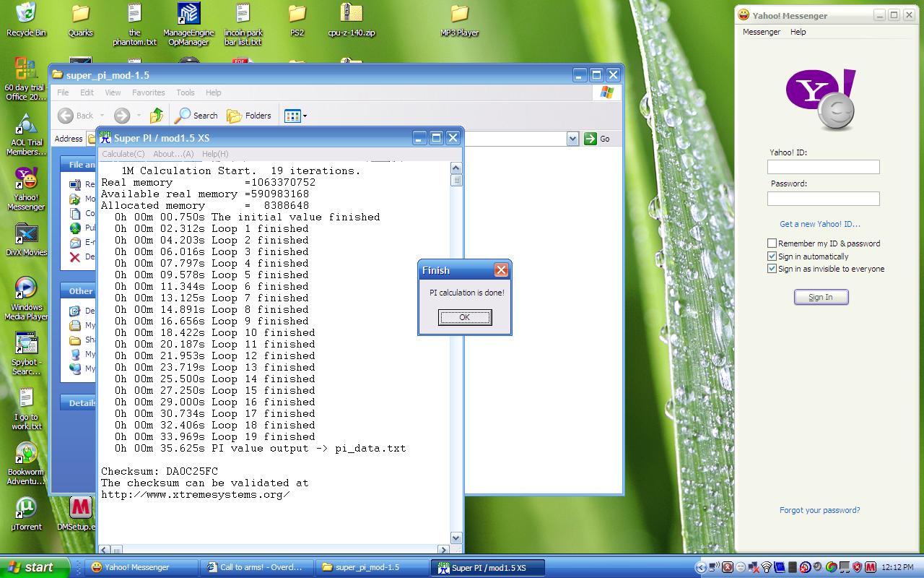The height and width of the screenshot is (578, 924).
Task: Open the Back history dropdown arrow
Action: tap(103, 116)
